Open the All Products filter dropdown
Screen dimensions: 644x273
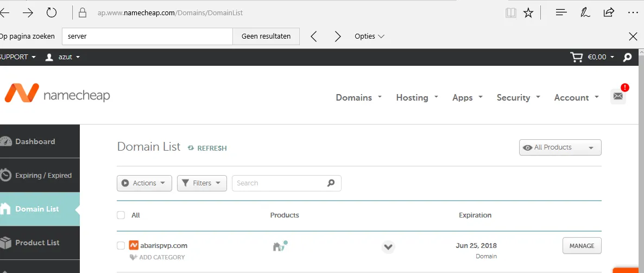[560, 147]
